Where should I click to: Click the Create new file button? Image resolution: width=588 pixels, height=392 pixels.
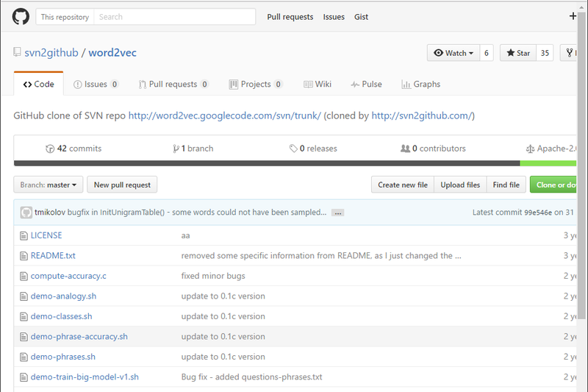[403, 185]
